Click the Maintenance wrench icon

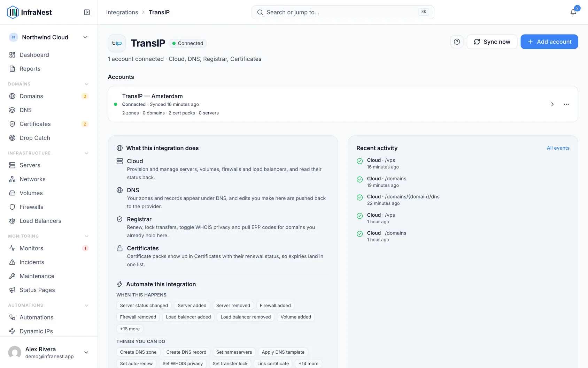pos(12,276)
